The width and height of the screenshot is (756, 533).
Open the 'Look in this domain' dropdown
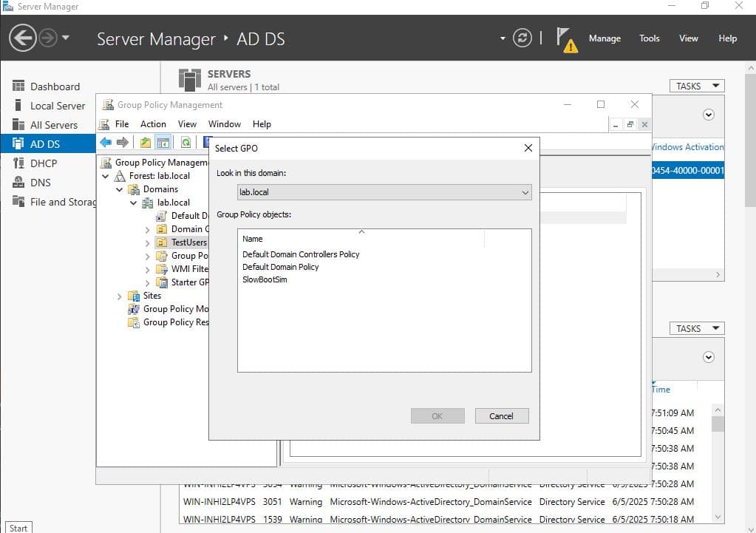tap(384, 192)
